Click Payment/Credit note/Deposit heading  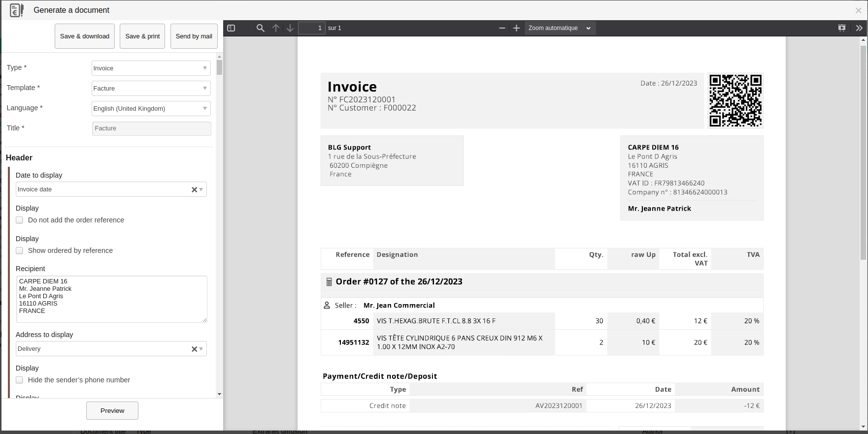click(380, 376)
